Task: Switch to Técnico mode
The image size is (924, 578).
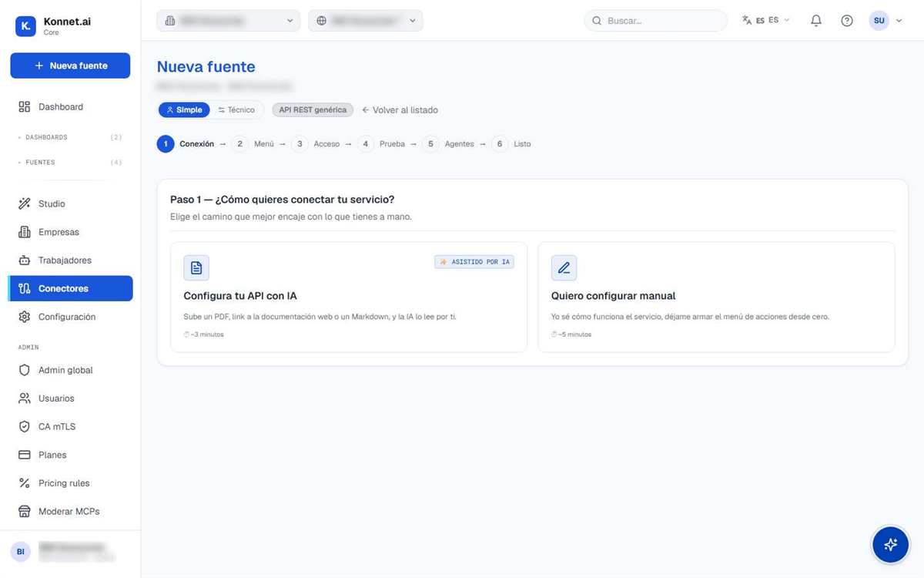Action: click(236, 110)
